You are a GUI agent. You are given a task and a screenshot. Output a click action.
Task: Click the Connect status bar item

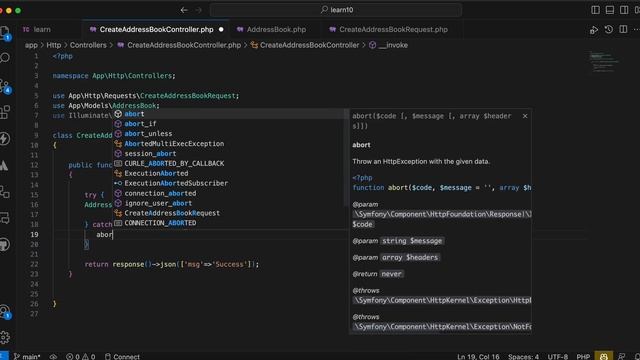[x=122, y=356]
